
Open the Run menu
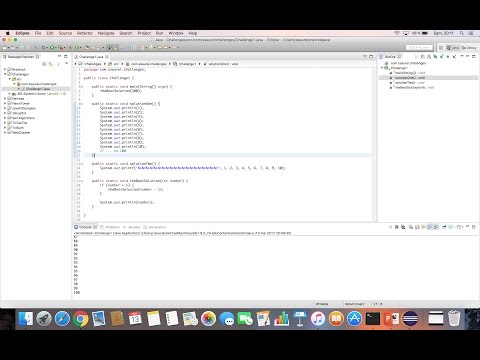160,33
